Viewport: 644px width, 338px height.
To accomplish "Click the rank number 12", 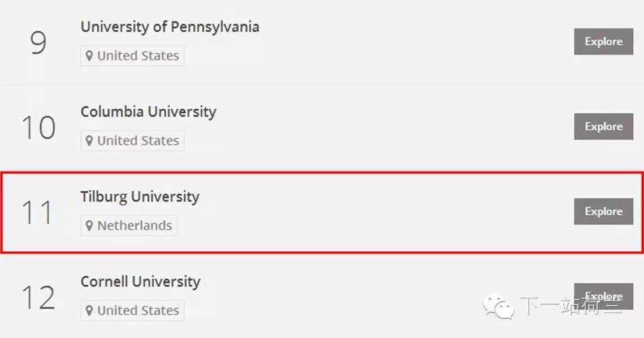I will click(x=38, y=297).
